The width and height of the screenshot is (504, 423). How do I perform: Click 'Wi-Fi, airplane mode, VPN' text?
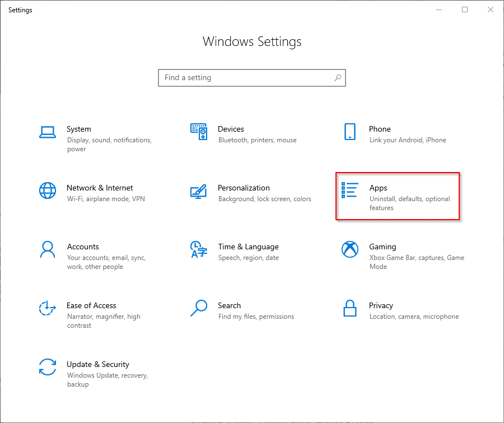pyautogui.click(x=106, y=199)
